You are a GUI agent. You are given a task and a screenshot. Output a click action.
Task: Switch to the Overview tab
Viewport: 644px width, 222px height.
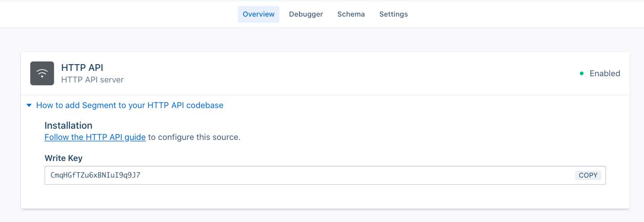coord(258,14)
